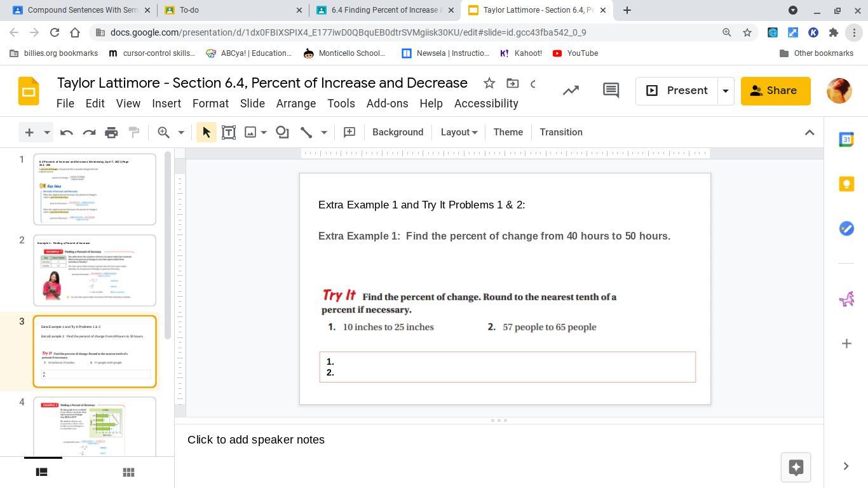Star this presentation
868x488 pixels.
tap(489, 83)
